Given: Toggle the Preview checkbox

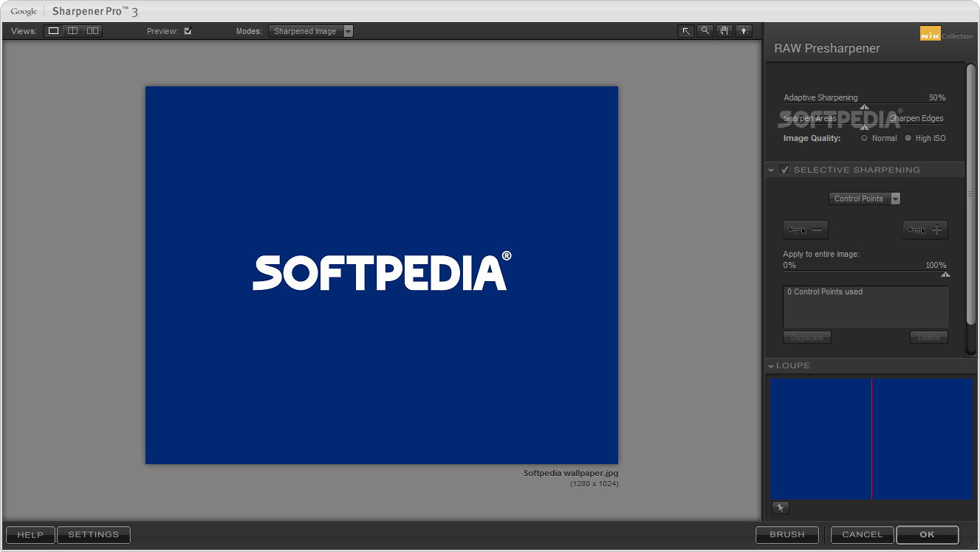Looking at the screenshot, I should click(x=188, y=31).
